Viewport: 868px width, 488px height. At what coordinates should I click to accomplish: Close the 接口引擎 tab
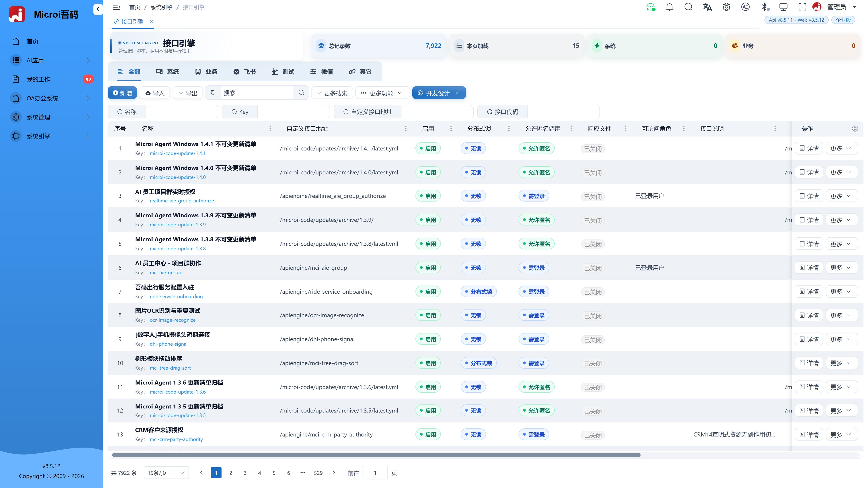(x=151, y=21)
